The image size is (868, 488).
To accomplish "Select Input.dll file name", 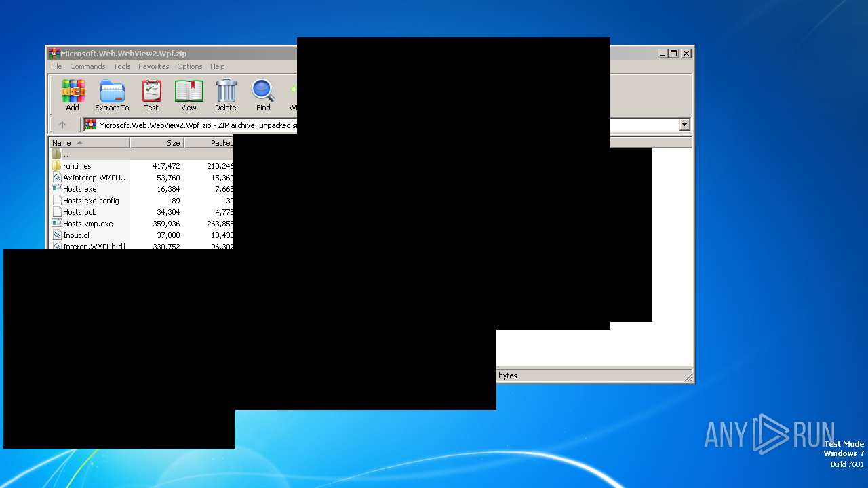I will pyautogui.click(x=77, y=235).
